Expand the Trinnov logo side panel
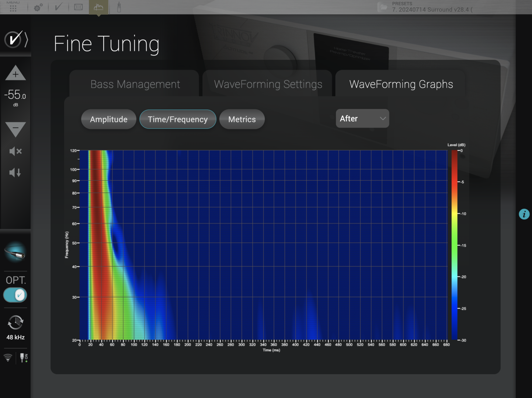 coord(15,39)
